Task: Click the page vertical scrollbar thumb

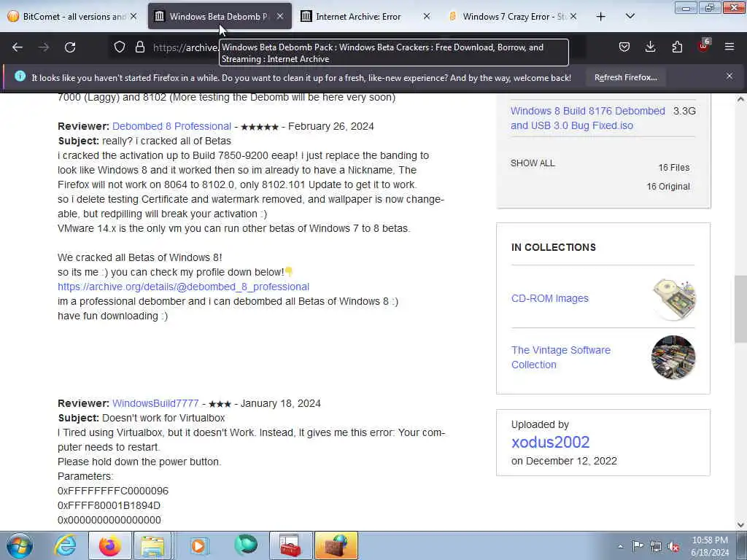Action: pyautogui.click(x=740, y=308)
